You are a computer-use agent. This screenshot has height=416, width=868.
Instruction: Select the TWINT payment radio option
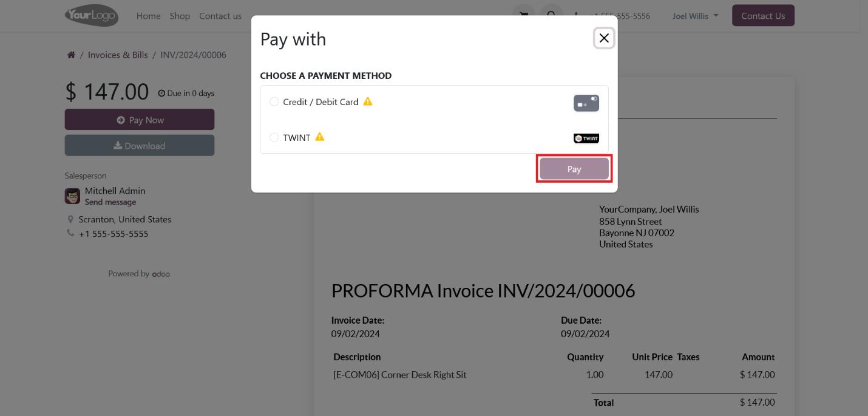pos(274,137)
